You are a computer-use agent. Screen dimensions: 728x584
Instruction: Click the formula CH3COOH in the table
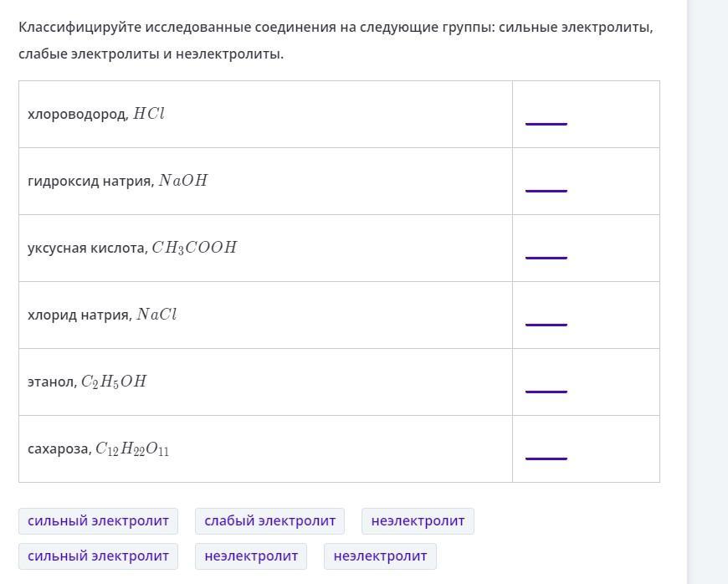(x=194, y=248)
